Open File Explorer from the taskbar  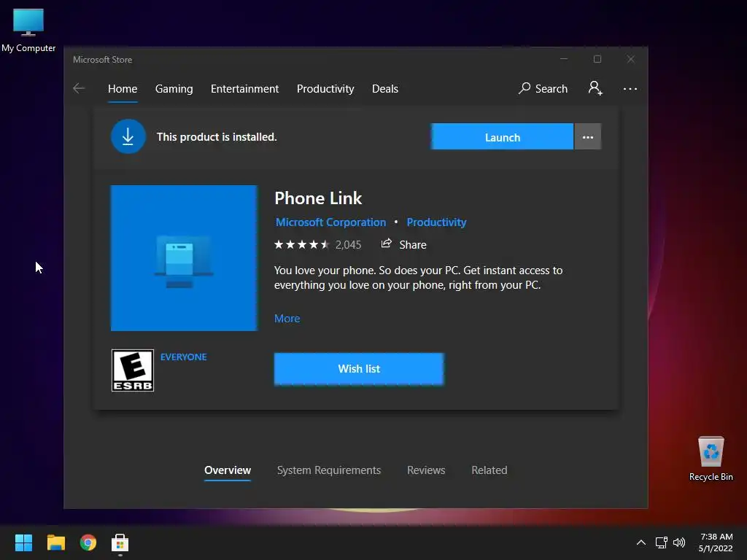tap(55, 542)
